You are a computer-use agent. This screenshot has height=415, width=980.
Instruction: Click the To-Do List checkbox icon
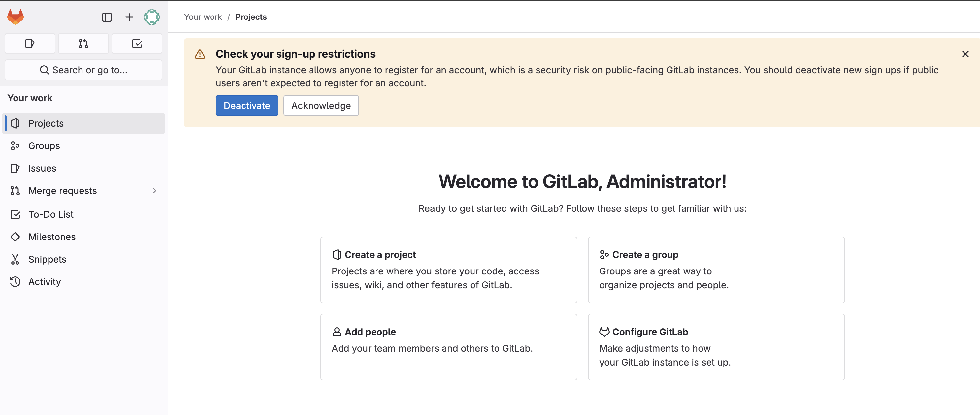[x=15, y=214]
